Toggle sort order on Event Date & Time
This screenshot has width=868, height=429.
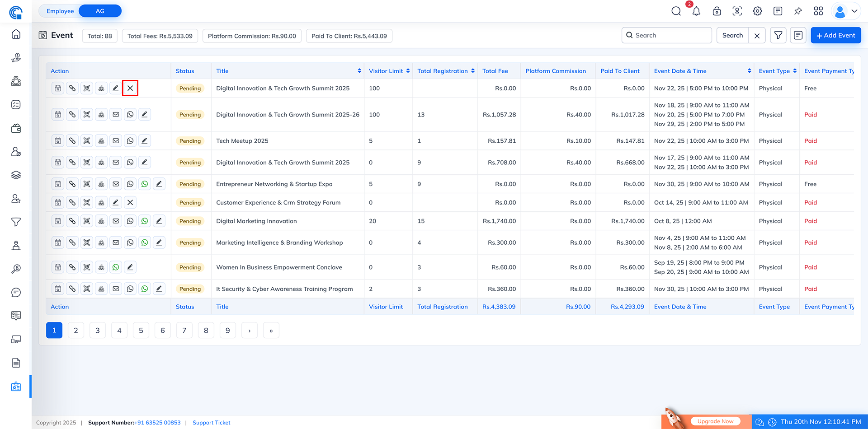(749, 71)
